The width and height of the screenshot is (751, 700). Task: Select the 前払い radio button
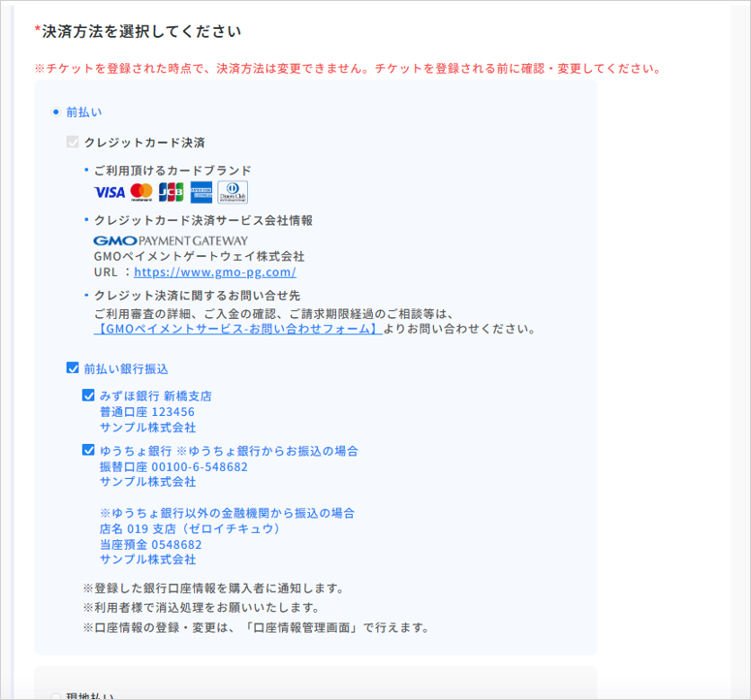(56, 112)
